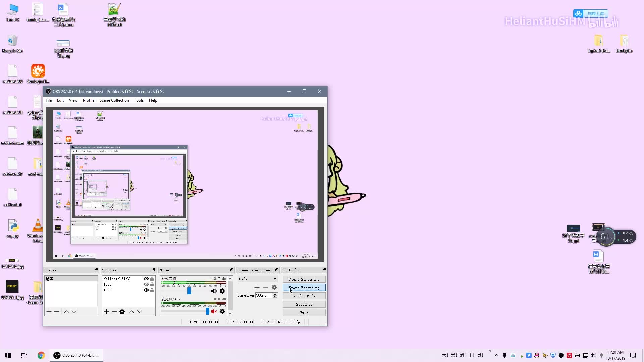Remove selected scene with minus icon
Image resolution: width=644 pixels, height=362 pixels.
[x=57, y=312]
